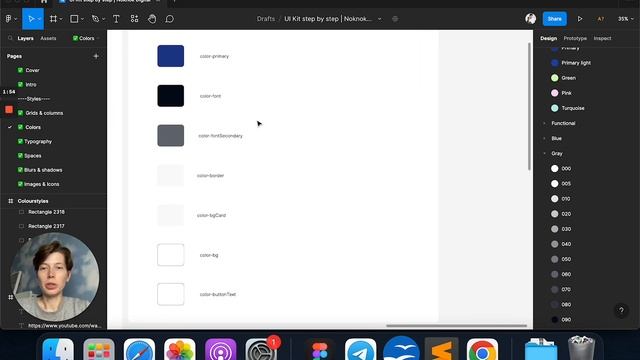640x360 pixels.
Task: Open System Preferences from the dock
Action: click(x=261, y=350)
